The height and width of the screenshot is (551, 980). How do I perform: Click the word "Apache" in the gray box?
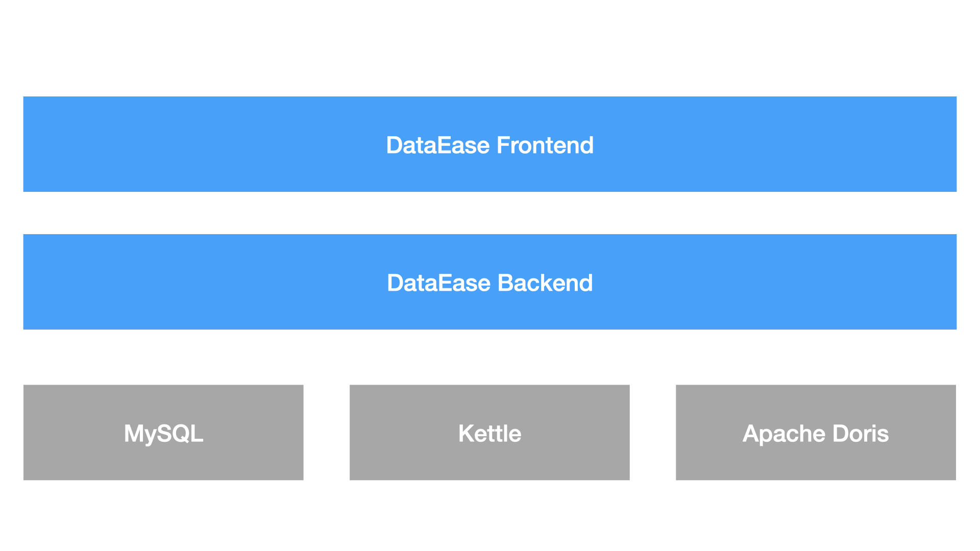click(x=784, y=434)
